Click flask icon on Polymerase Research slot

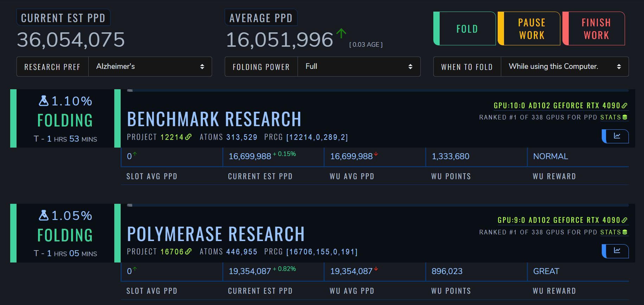[44, 215]
